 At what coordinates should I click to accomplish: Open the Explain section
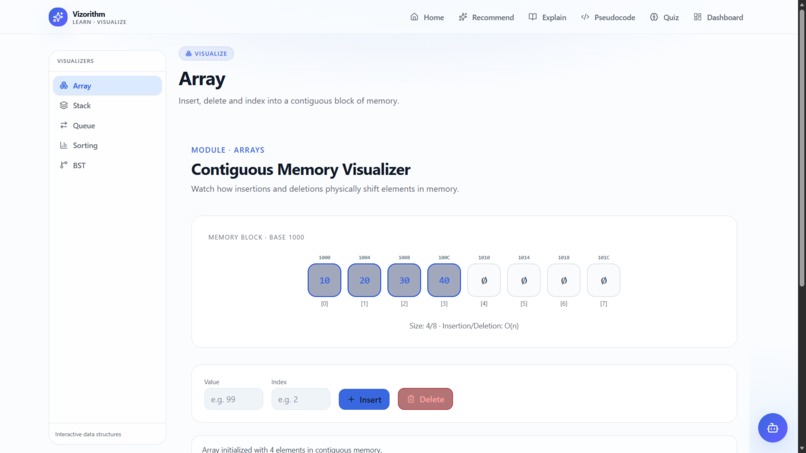pos(547,17)
